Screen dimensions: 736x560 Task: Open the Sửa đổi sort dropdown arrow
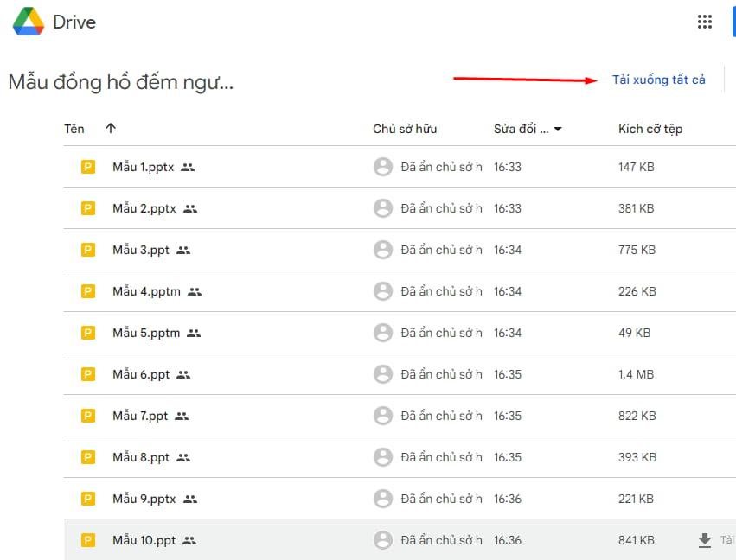[558, 129]
